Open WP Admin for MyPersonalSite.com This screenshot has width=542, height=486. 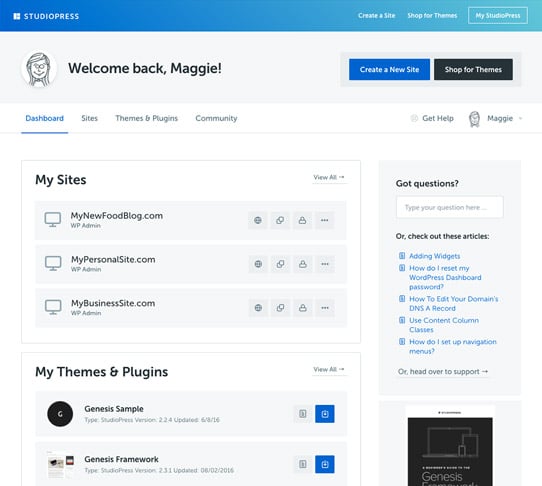pos(86,270)
